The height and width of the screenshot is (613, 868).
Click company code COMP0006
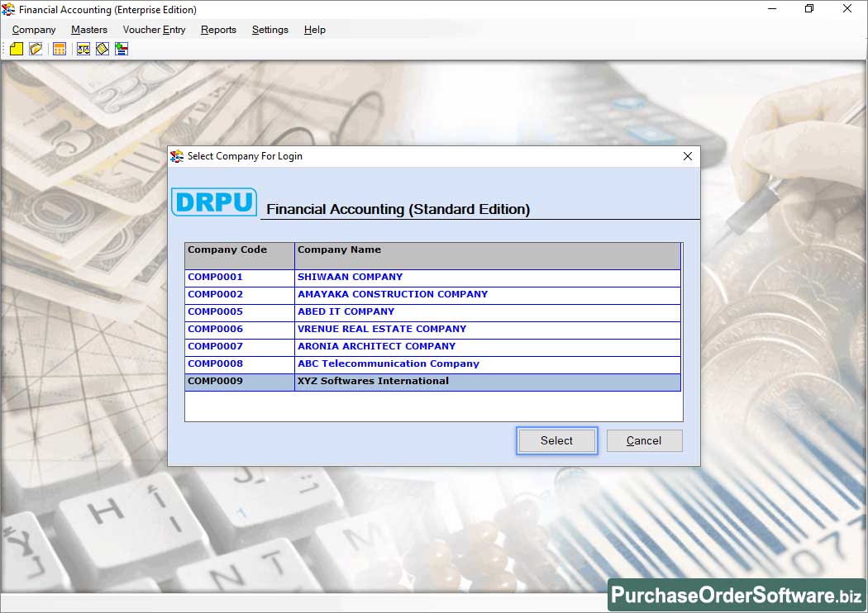[x=215, y=329]
